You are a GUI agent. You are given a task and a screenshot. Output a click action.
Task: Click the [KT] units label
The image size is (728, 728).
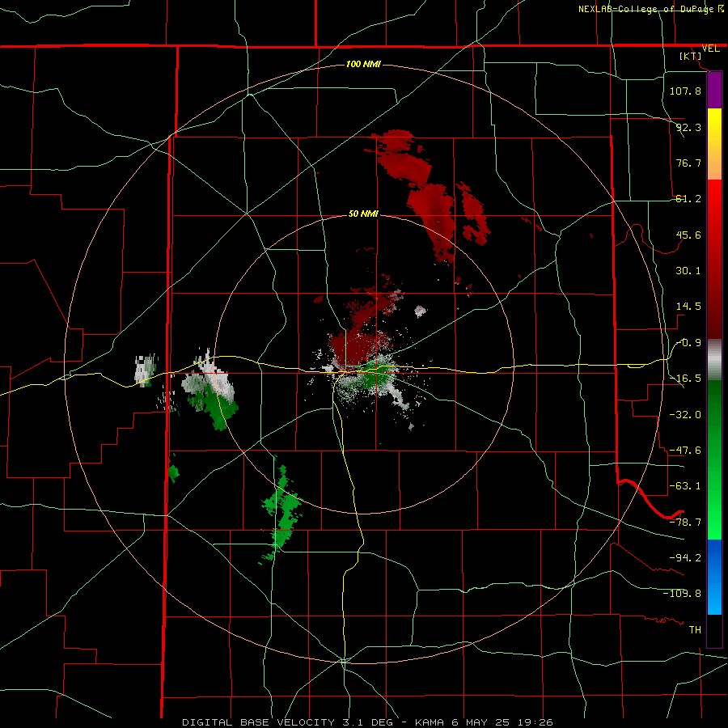[x=691, y=56]
